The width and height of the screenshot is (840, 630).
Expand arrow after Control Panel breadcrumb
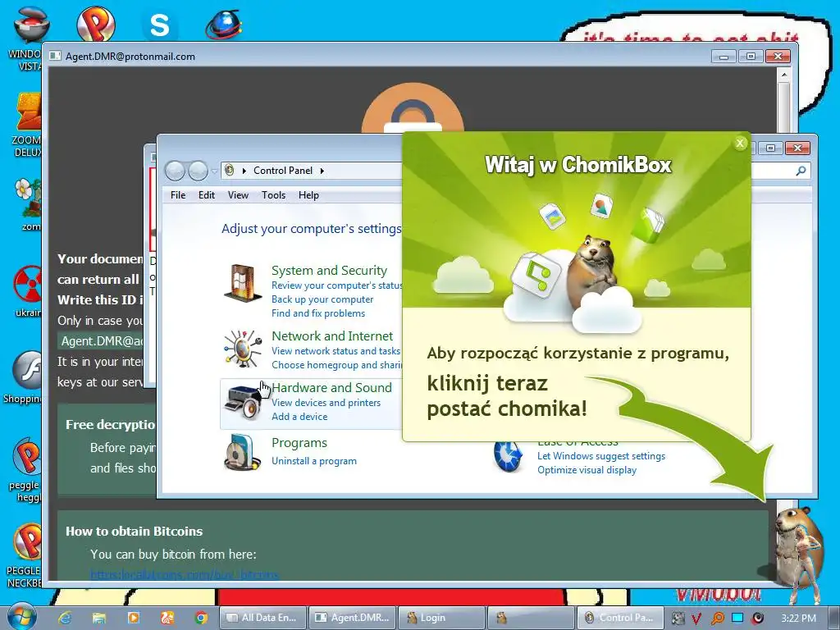click(x=322, y=171)
